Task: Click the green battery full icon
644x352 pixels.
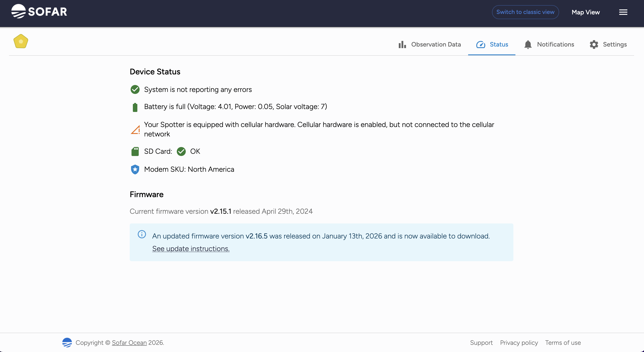Action: (135, 107)
